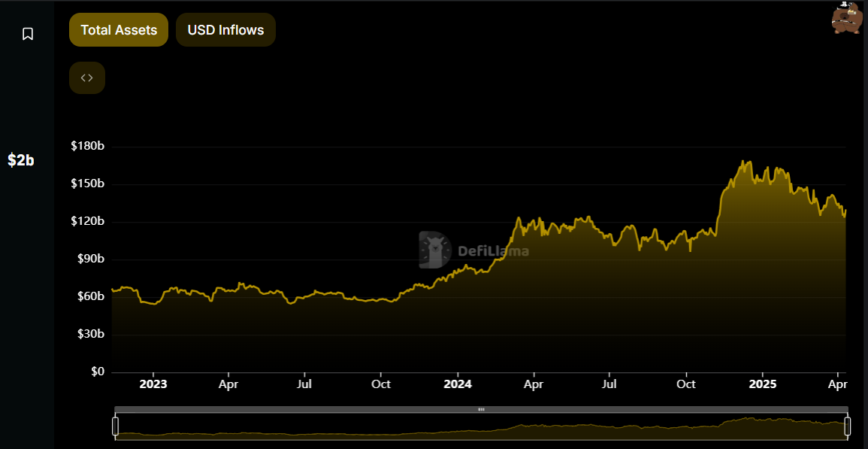The height and width of the screenshot is (449, 868).
Task: Click the mini overview chart in range selector
Action: click(482, 426)
